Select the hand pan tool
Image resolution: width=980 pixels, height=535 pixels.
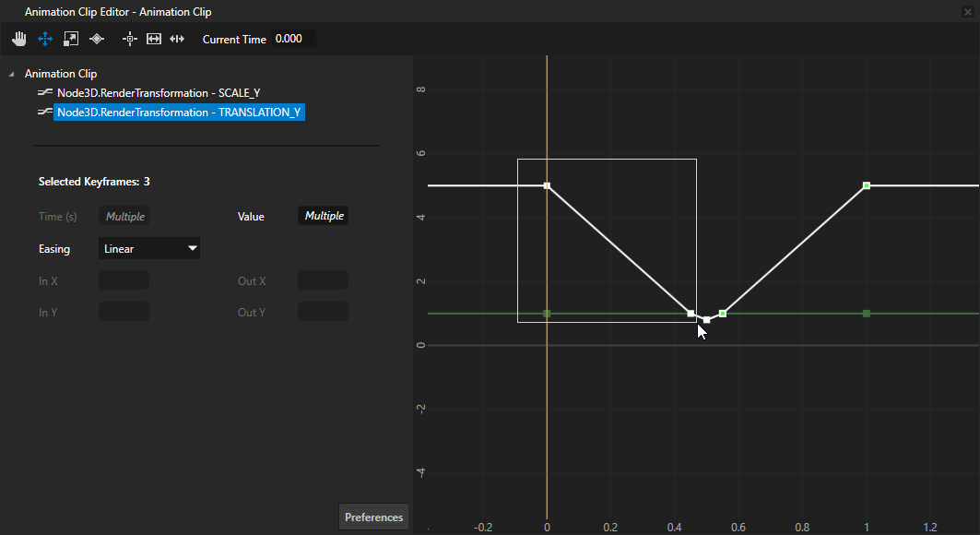(x=18, y=39)
